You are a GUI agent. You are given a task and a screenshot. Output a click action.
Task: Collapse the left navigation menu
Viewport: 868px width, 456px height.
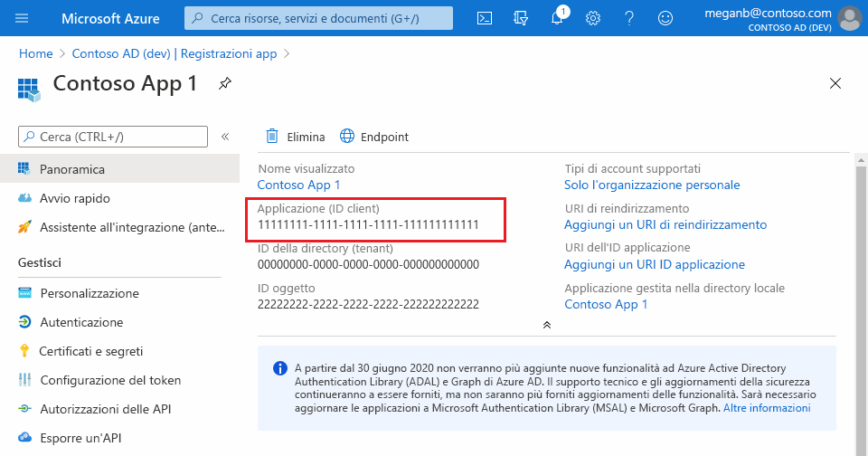pyautogui.click(x=225, y=137)
